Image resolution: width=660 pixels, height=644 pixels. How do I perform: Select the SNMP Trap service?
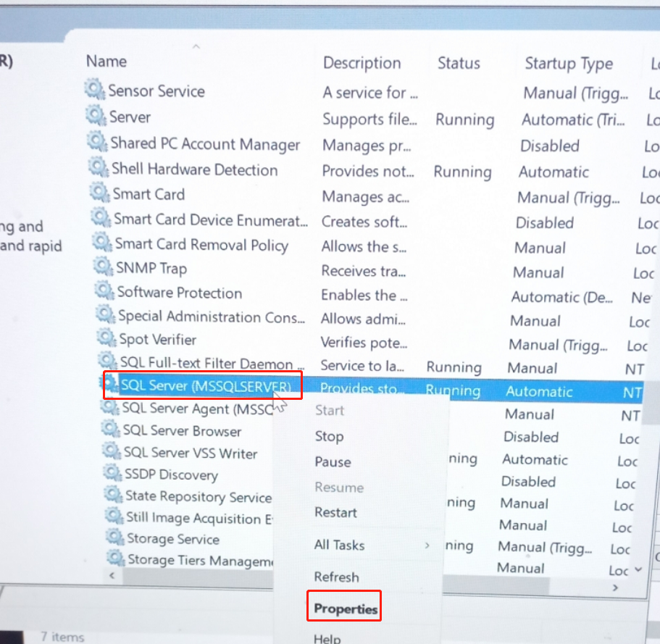click(151, 268)
